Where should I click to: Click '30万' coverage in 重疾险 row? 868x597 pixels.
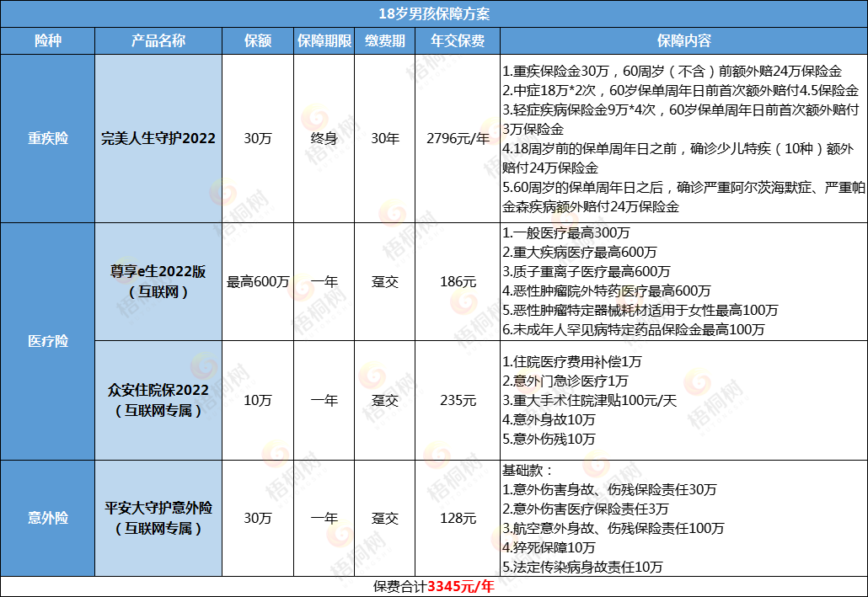(258, 138)
